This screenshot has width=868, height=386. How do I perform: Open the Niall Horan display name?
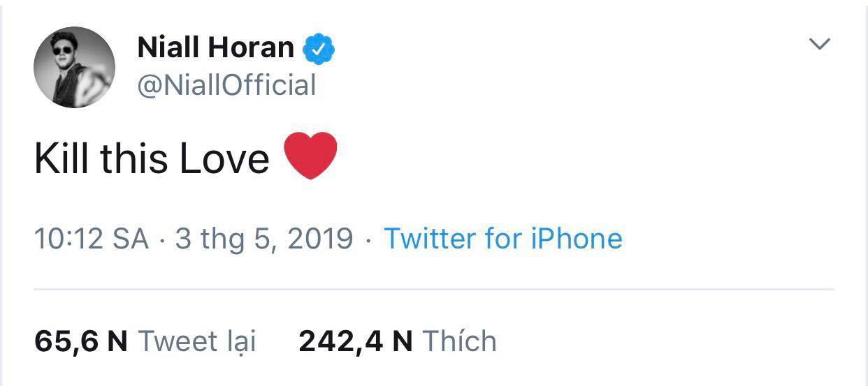tap(215, 47)
